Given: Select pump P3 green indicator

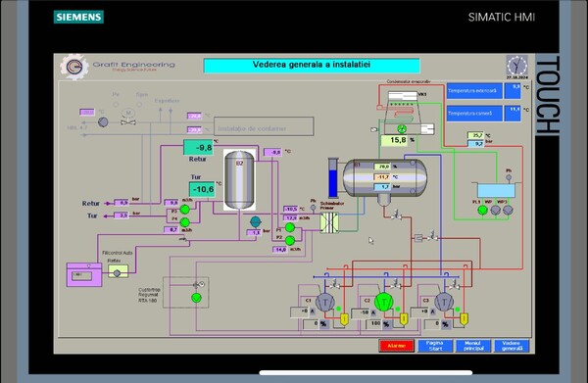Looking at the screenshot, I should [x=185, y=210].
